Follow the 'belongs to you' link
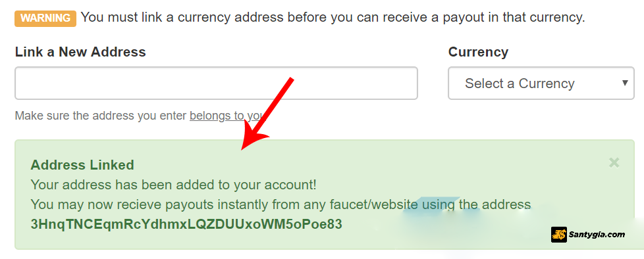The width and height of the screenshot is (644, 259). point(225,116)
